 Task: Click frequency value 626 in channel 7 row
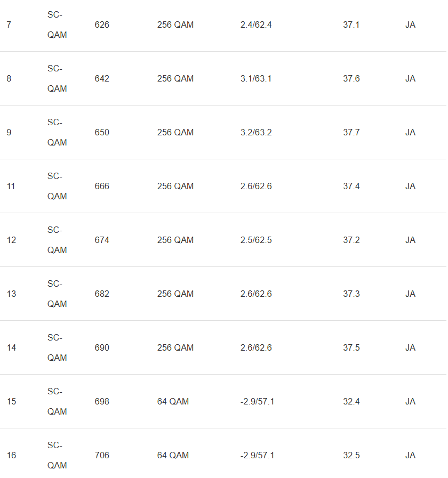click(x=102, y=25)
